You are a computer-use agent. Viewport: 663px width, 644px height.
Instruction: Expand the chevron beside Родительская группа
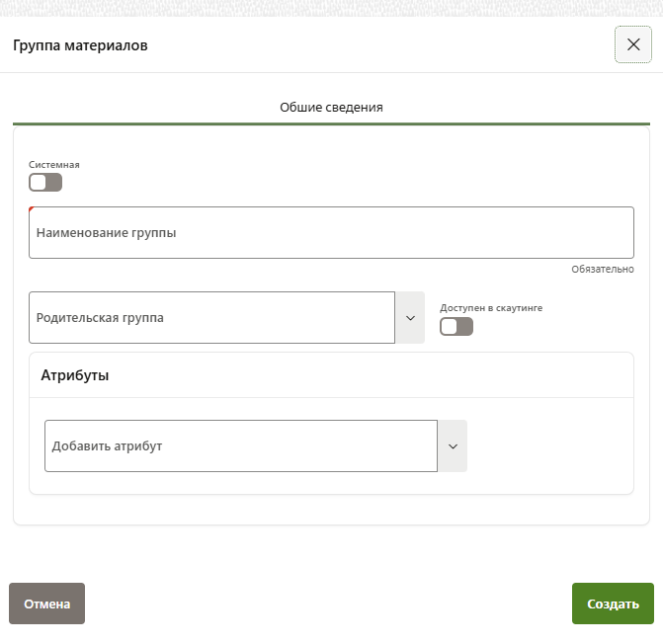[410, 318]
